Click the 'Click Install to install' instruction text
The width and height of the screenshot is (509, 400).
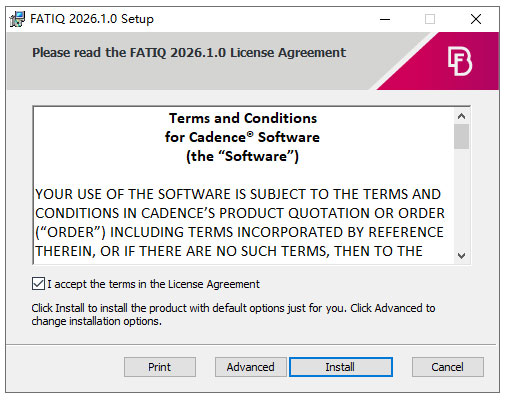(x=233, y=314)
